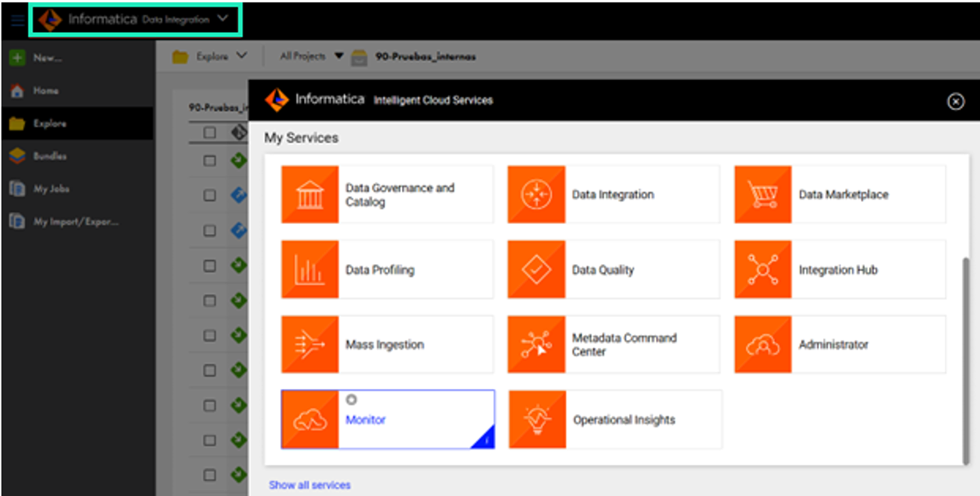The image size is (980, 496).
Task: Open the Mass Ingestion service
Action: click(387, 345)
